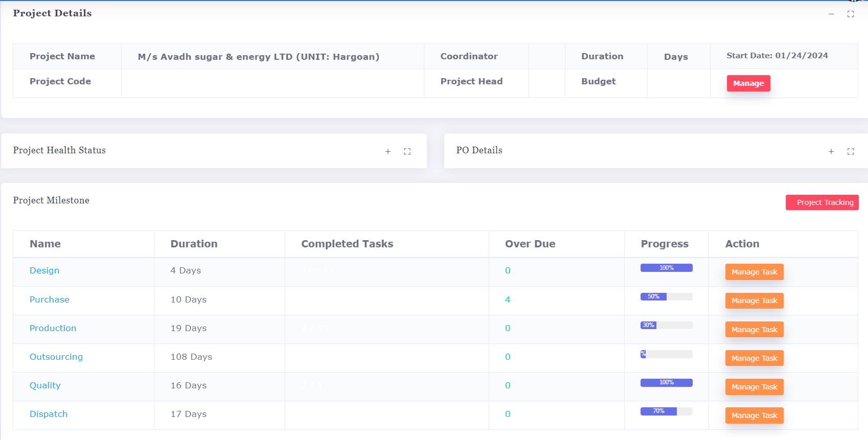Fullscreen the Project Health Status panel
This screenshot has height=440, width=868.
click(407, 151)
